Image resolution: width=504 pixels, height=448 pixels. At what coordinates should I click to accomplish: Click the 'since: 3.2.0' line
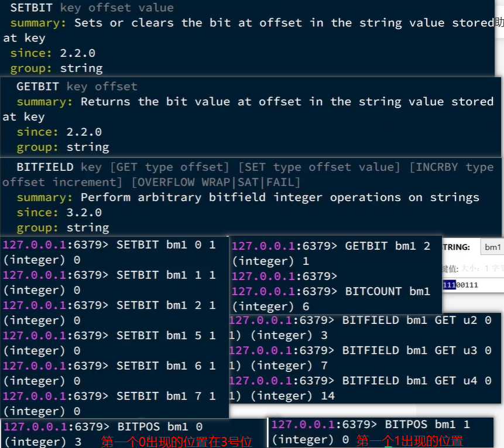point(59,213)
